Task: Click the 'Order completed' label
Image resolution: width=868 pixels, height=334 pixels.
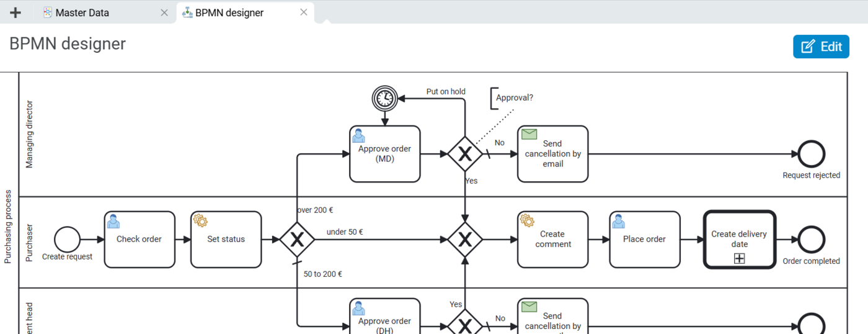Action: [811, 261]
